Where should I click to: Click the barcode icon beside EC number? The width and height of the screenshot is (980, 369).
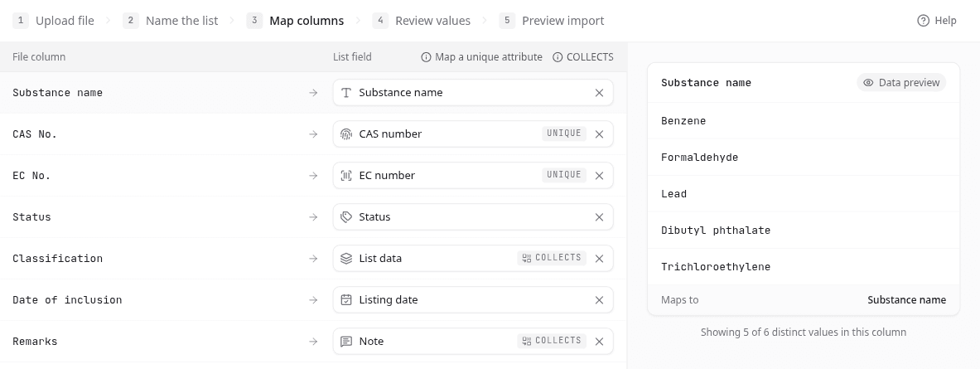coord(346,176)
